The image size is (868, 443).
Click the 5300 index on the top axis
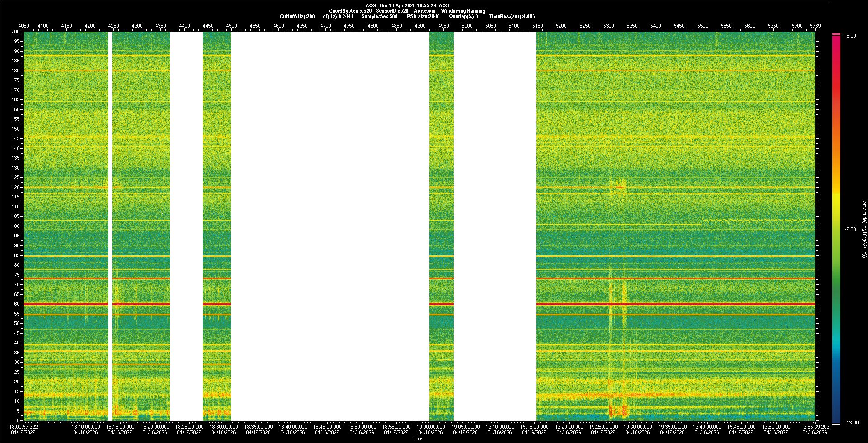pos(609,26)
